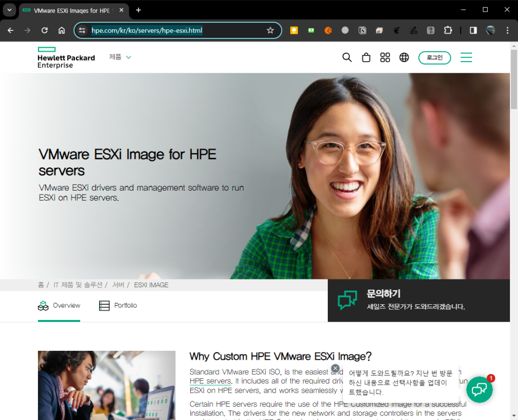518x420 pixels.
Task: Open the Extensions puzzle piece menu
Action: click(448, 30)
